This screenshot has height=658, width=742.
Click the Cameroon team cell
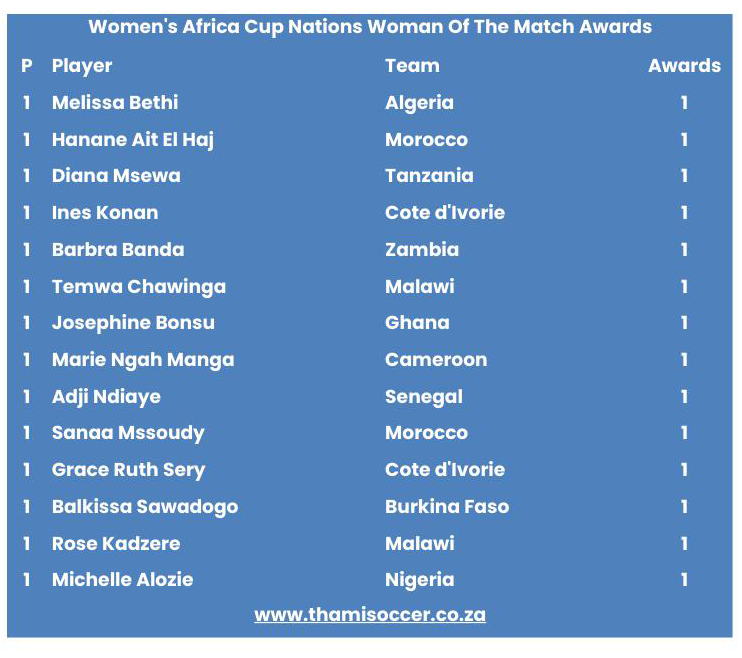point(436,360)
